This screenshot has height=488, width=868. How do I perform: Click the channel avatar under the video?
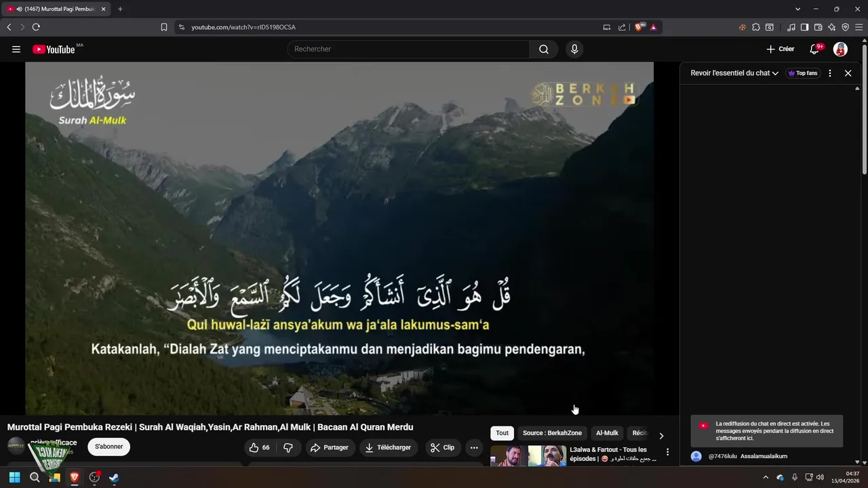pos(16,447)
